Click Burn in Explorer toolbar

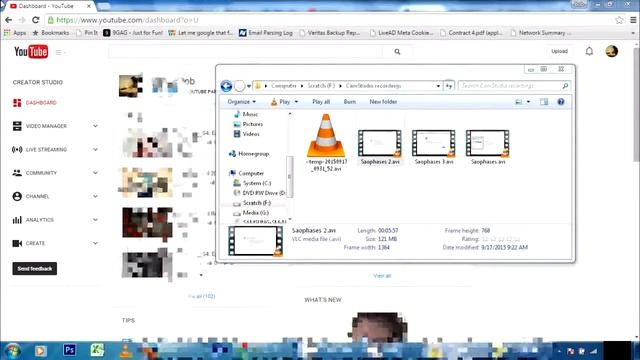(x=349, y=102)
